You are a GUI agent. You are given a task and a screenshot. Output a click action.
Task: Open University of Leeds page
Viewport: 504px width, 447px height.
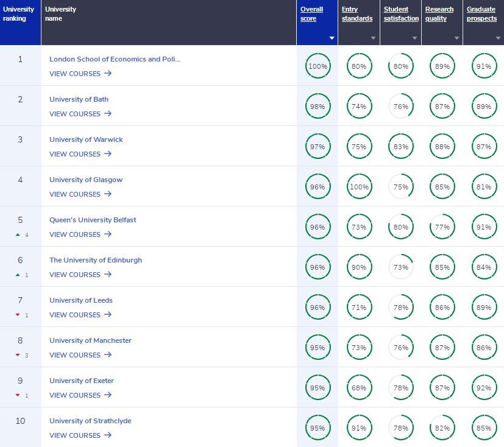pyautogui.click(x=81, y=300)
